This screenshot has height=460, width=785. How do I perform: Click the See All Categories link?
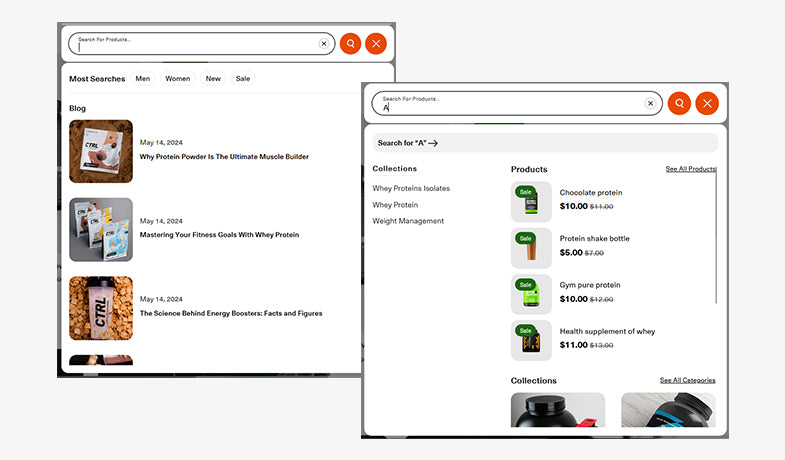point(687,380)
